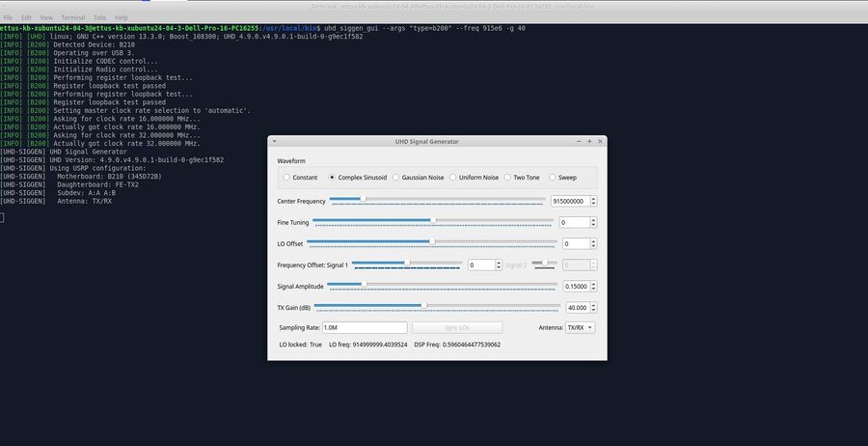Screen dimensions: 868x446
Task: Maximize the UHD Signal Generator window
Action: [589, 141]
